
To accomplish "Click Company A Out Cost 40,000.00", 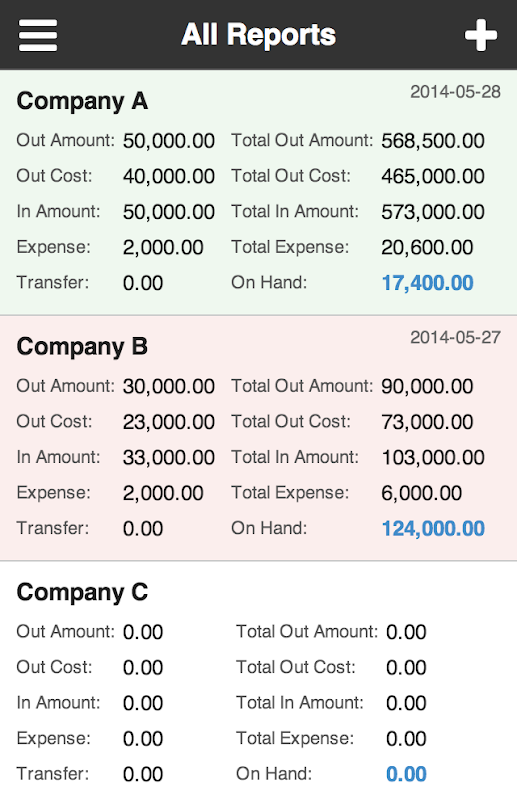I will click(x=169, y=176).
